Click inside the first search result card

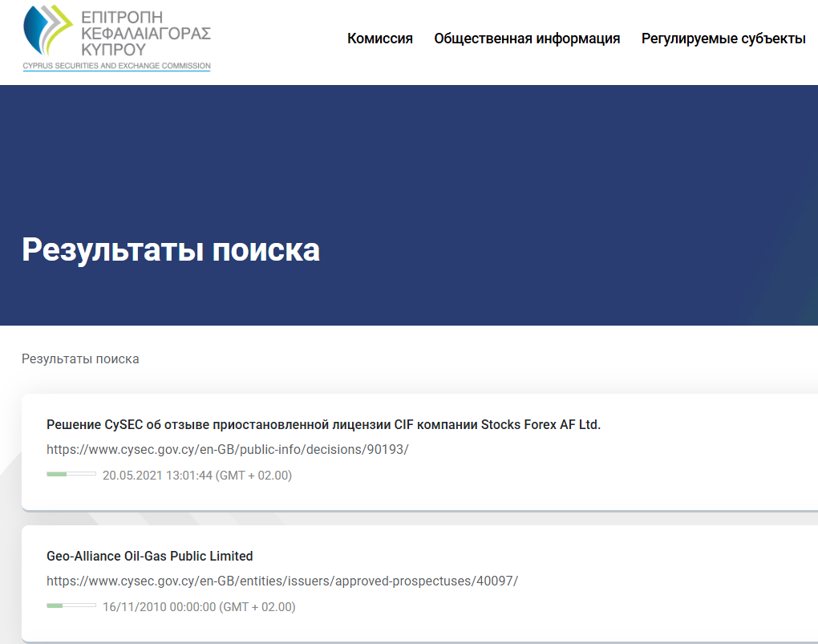(409, 448)
